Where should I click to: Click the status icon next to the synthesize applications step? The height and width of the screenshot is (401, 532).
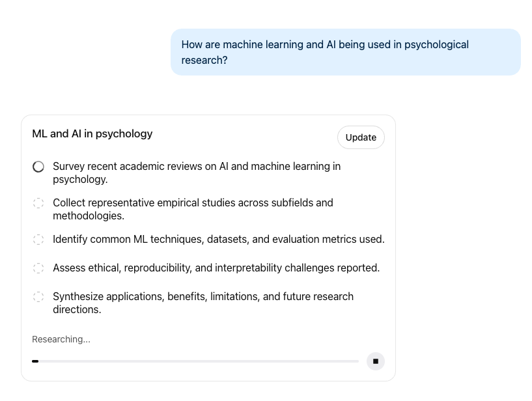[x=38, y=297]
